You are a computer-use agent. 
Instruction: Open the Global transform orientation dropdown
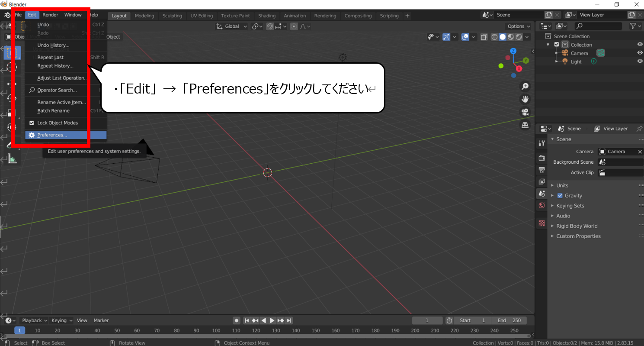coord(232,26)
